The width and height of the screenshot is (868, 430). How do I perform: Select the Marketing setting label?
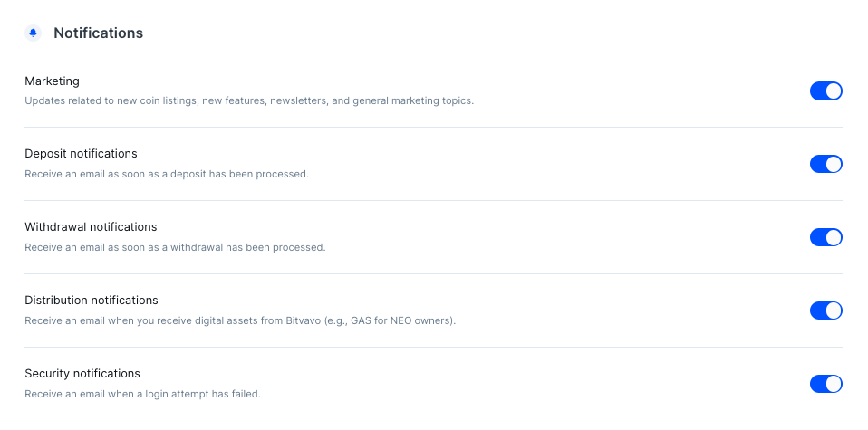pos(52,81)
